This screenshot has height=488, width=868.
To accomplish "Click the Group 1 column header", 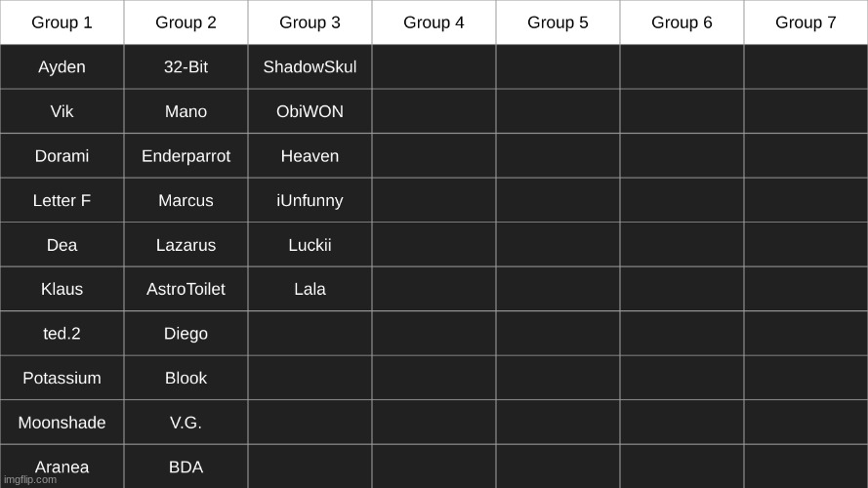I will pos(62,22).
